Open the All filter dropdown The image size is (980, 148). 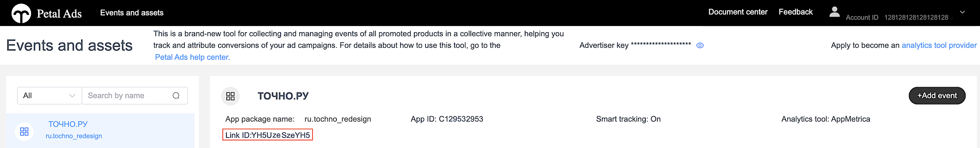[x=50, y=96]
